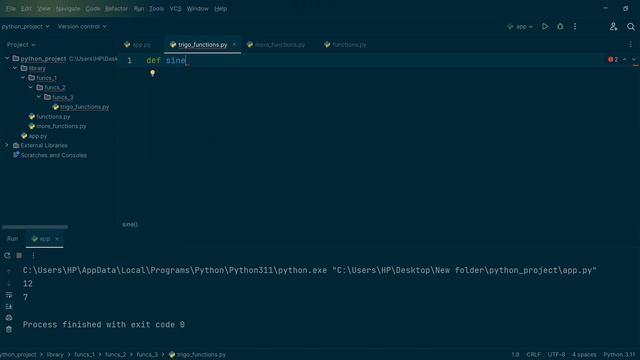Click the red error indicator in editor
The image size is (640, 360).
pos(613,60)
